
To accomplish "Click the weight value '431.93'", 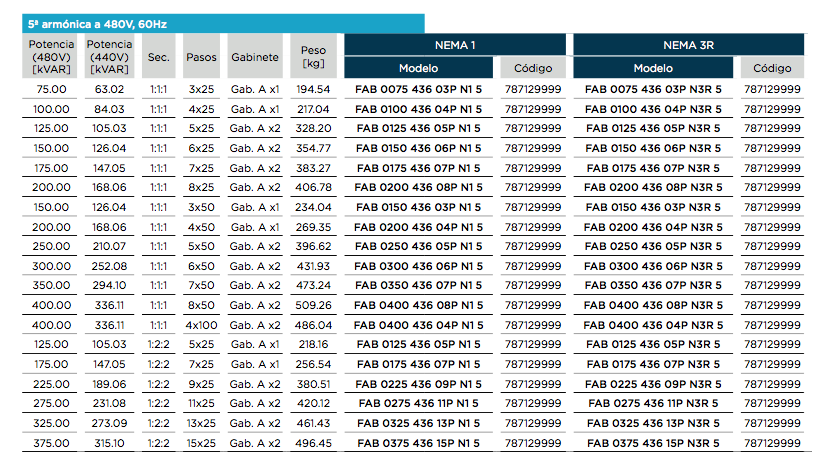I will point(313,266).
